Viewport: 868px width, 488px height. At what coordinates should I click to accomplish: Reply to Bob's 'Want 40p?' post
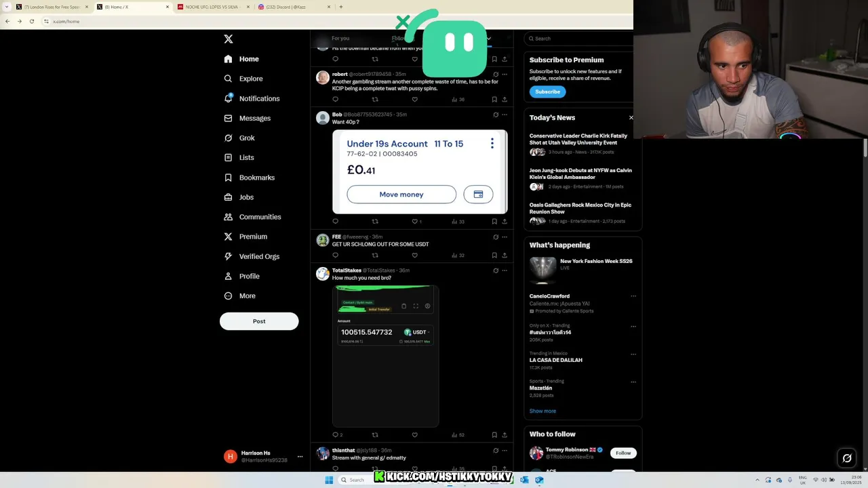tap(335, 221)
